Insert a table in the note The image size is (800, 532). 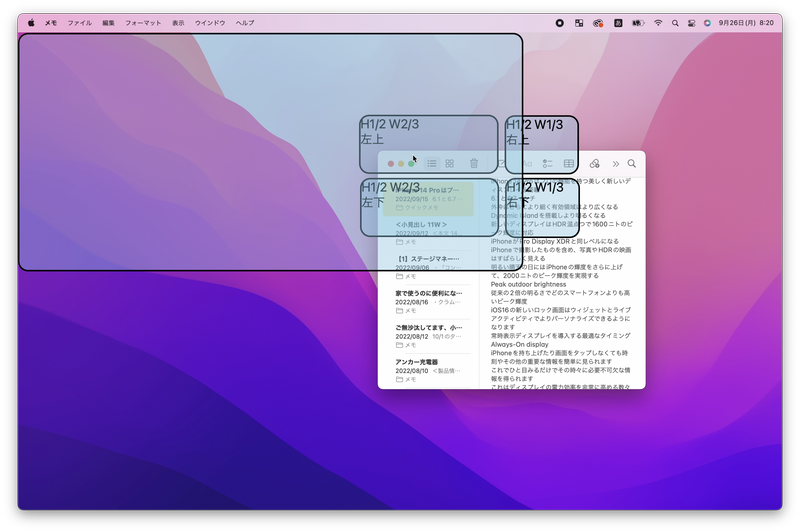click(568, 163)
